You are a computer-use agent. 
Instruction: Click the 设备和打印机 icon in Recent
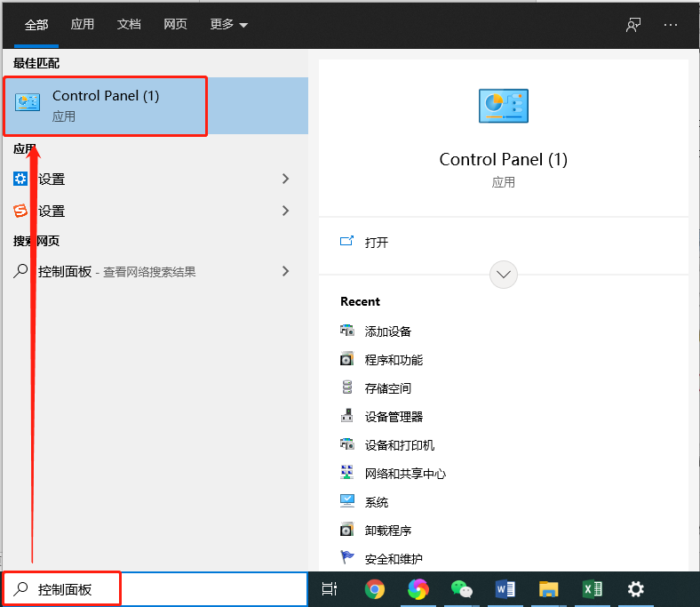(x=346, y=444)
